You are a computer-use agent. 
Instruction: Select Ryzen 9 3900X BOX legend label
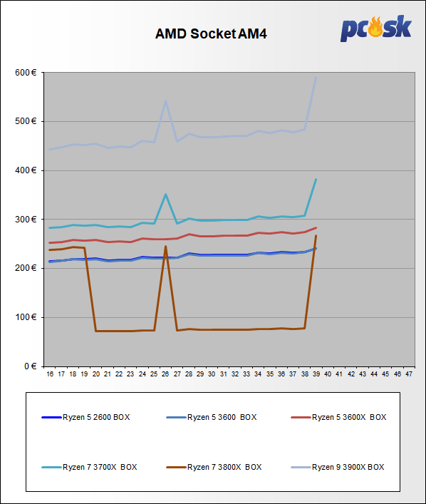(348, 467)
